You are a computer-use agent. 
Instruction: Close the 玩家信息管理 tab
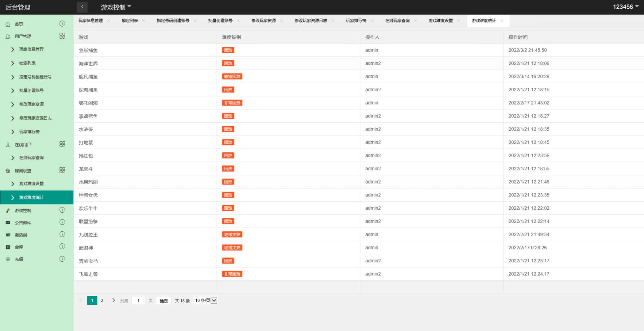point(109,21)
